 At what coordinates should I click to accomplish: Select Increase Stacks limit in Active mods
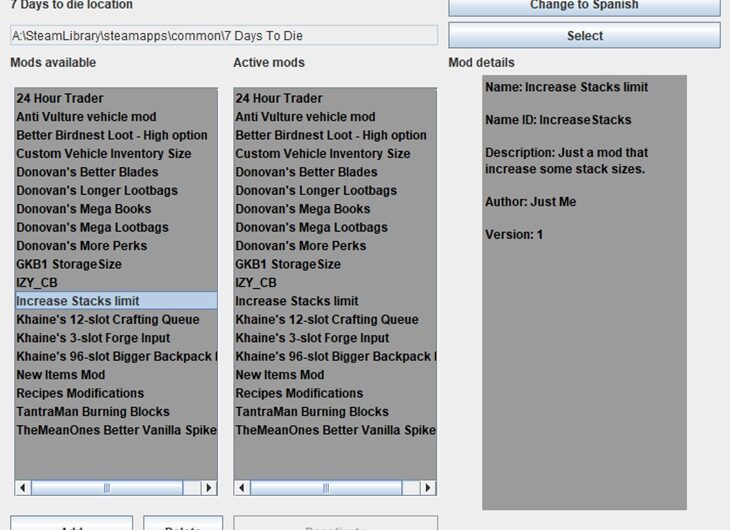335,301
